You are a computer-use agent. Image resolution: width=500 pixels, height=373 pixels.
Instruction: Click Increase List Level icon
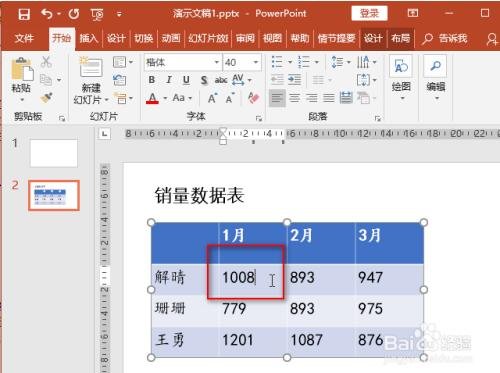pyautogui.click(x=295, y=80)
